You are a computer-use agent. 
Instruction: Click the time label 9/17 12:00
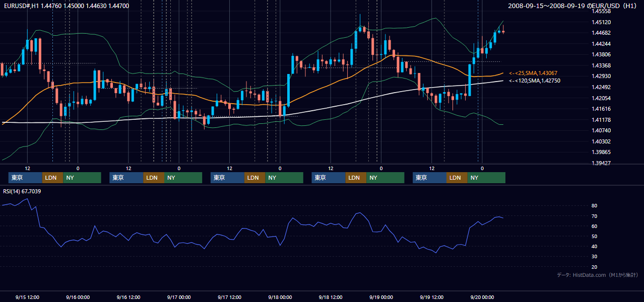point(229,297)
